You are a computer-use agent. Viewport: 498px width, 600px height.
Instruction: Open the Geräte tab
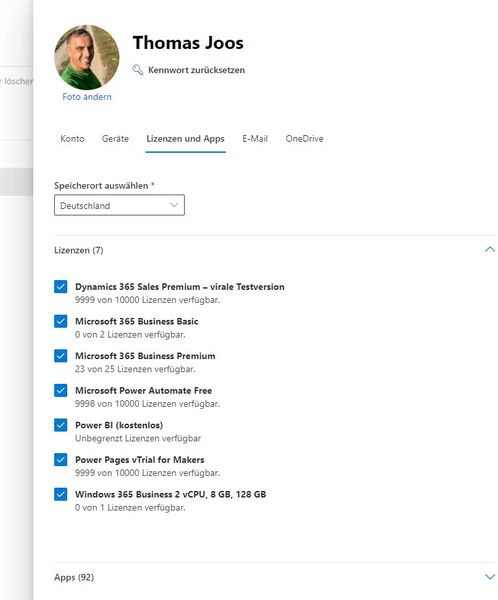115,139
